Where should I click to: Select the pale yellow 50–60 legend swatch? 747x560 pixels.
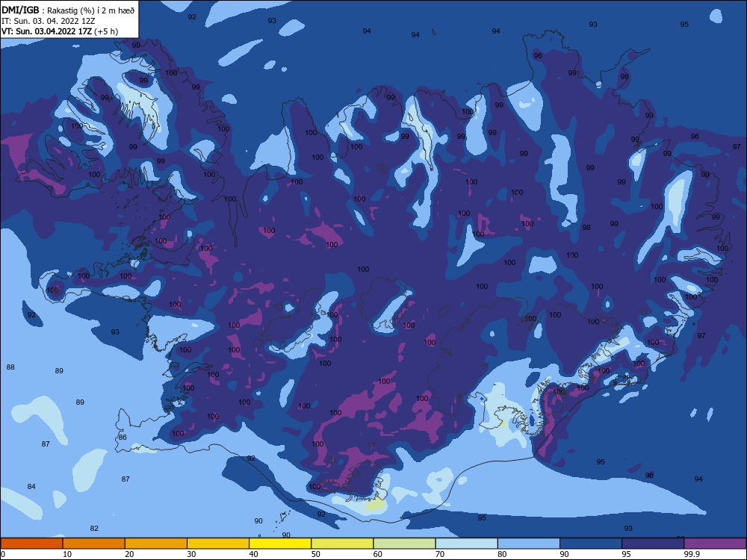pos(342,544)
